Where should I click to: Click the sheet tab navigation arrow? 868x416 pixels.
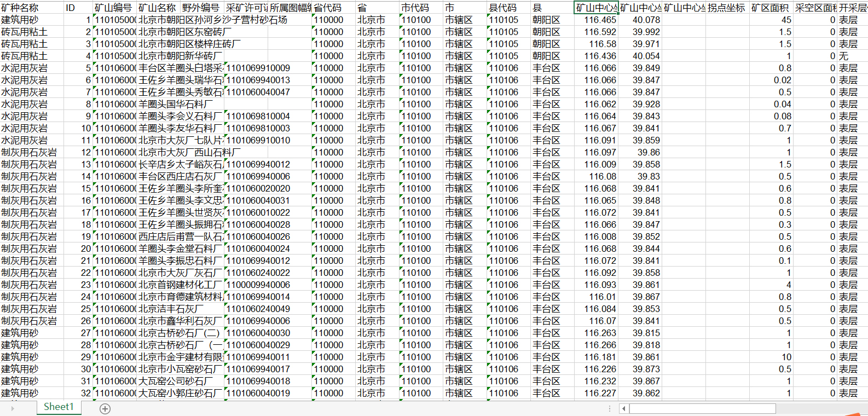(x=12, y=409)
